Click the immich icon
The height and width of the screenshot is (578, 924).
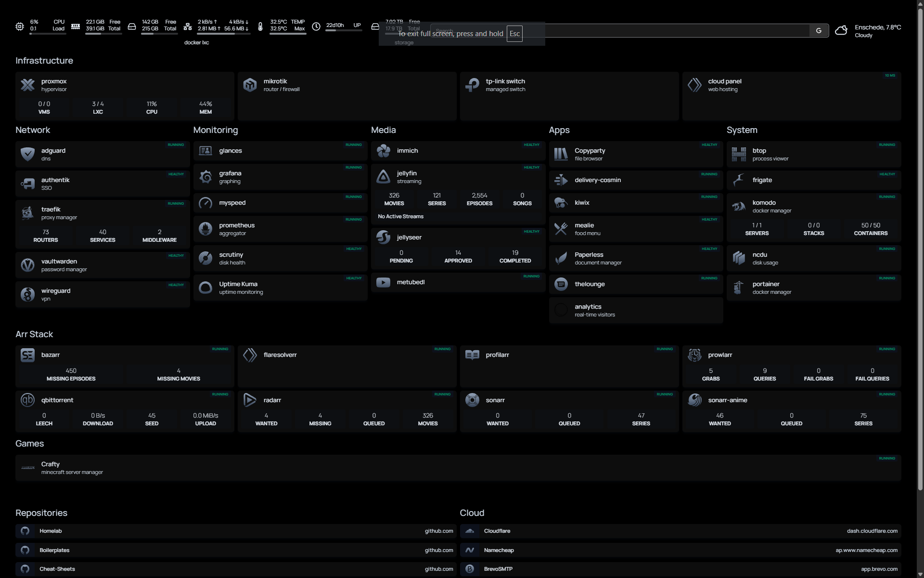tap(383, 151)
